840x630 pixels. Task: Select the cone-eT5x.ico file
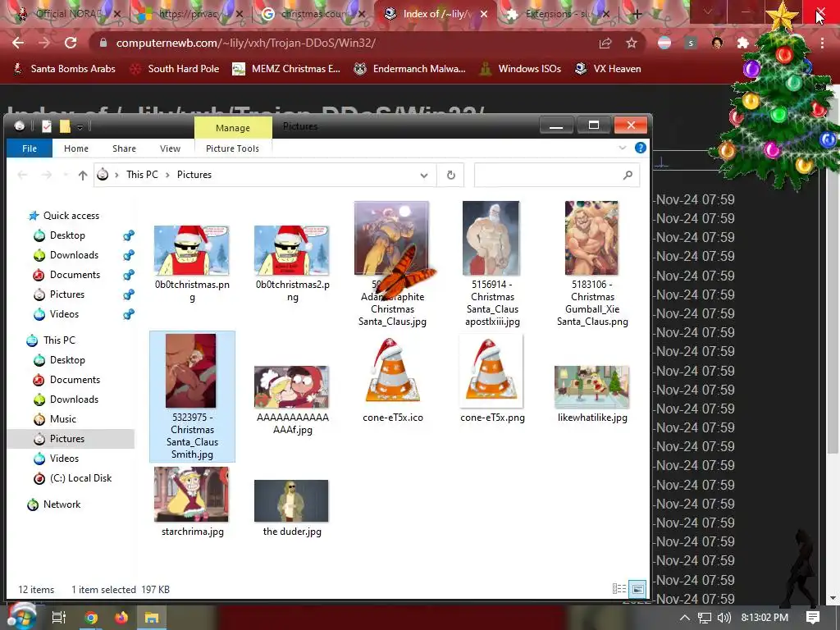coord(393,381)
